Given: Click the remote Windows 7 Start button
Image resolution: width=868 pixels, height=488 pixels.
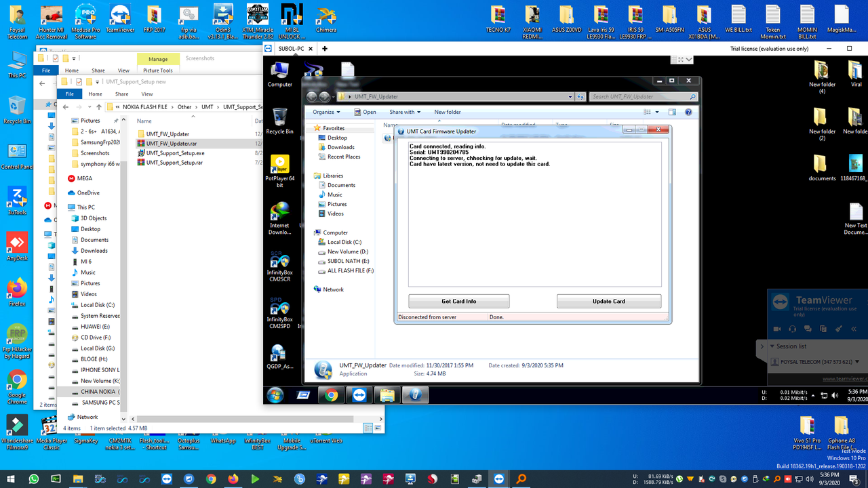Looking at the screenshot, I should [275, 395].
